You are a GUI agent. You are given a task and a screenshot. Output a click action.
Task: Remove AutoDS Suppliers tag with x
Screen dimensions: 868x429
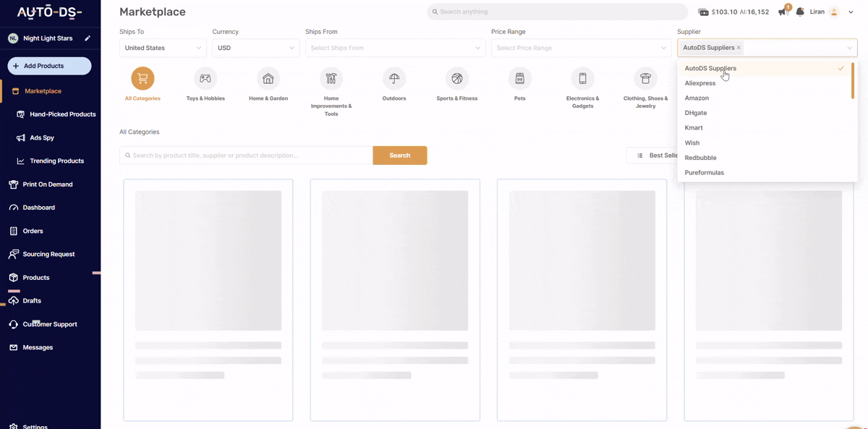click(739, 48)
